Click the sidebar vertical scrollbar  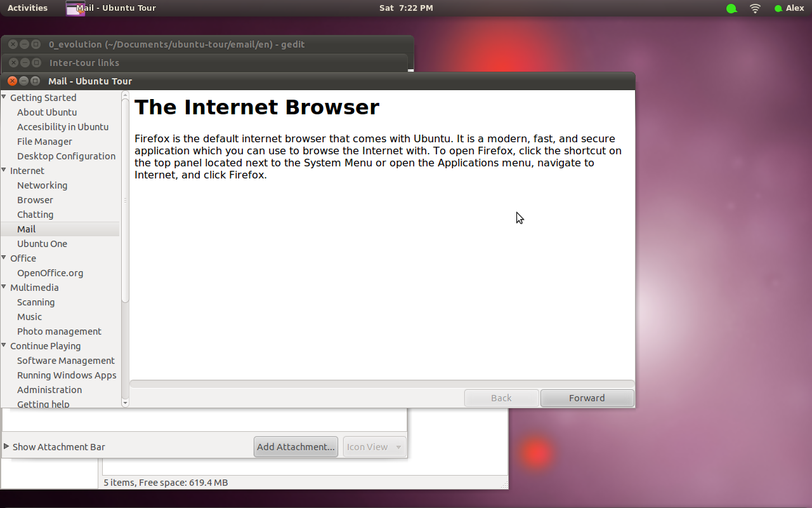[125, 200]
